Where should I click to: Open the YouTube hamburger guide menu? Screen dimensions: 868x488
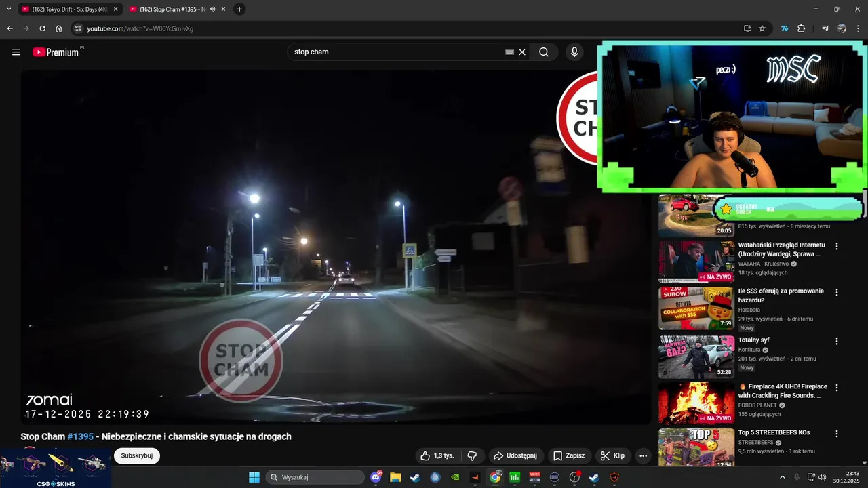point(16,52)
